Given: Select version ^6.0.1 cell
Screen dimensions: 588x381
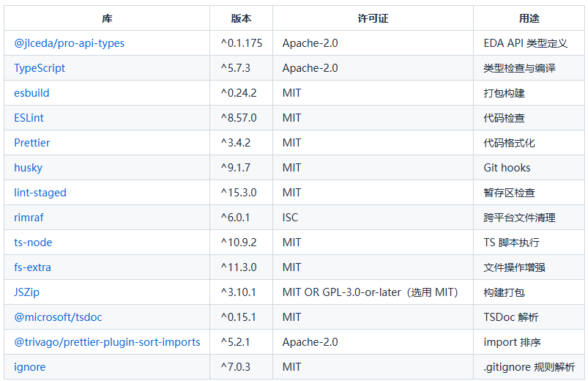Looking at the screenshot, I should coord(241,218).
